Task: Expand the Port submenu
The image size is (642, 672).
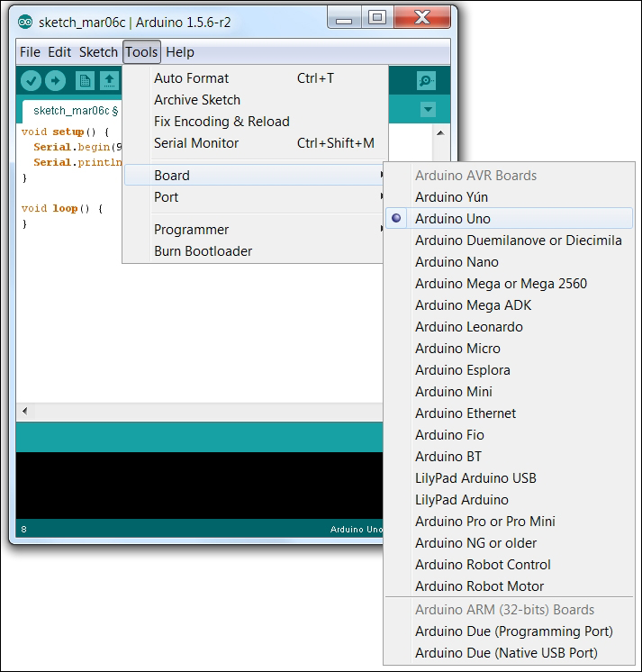Action: click(x=254, y=197)
